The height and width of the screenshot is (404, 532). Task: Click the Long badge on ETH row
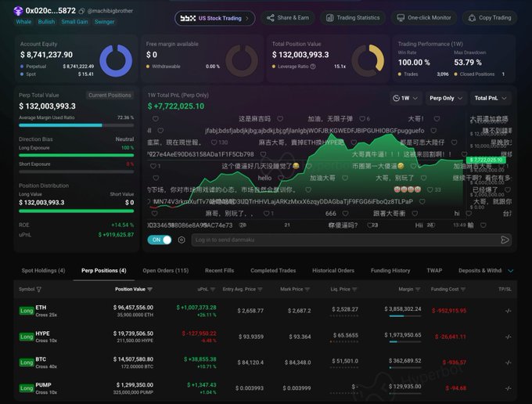pyautogui.click(x=27, y=311)
